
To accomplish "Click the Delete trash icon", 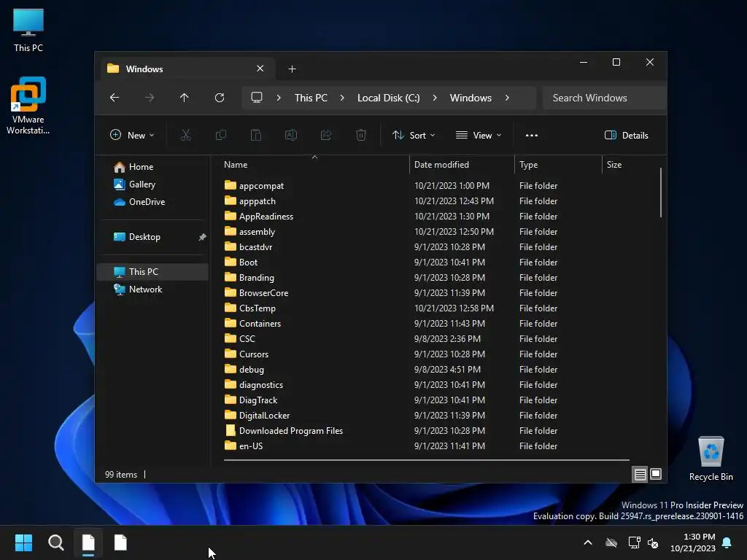I will click(361, 135).
